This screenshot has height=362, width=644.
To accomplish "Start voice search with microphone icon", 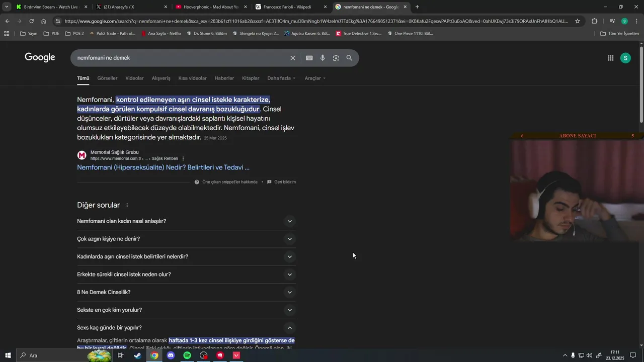I will coord(323,58).
